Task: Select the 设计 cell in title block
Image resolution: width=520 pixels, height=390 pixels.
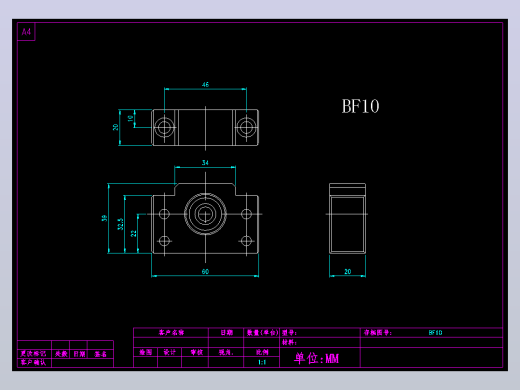Action: pos(170,352)
